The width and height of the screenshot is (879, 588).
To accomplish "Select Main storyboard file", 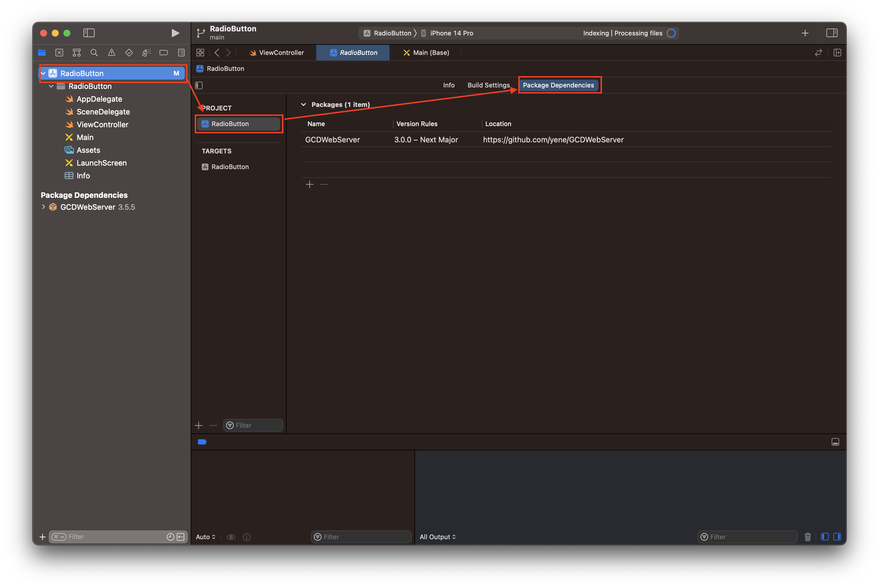I will click(80, 137).
